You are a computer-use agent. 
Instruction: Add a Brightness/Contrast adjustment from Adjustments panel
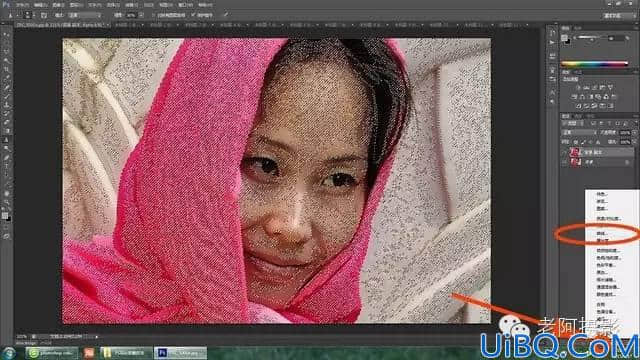[578, 87]
